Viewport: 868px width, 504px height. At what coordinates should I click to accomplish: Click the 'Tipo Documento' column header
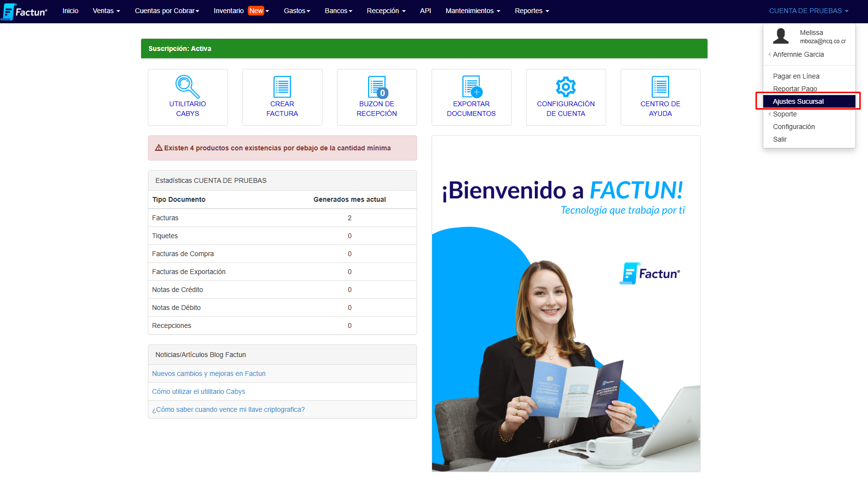click(x=179, y=199)
